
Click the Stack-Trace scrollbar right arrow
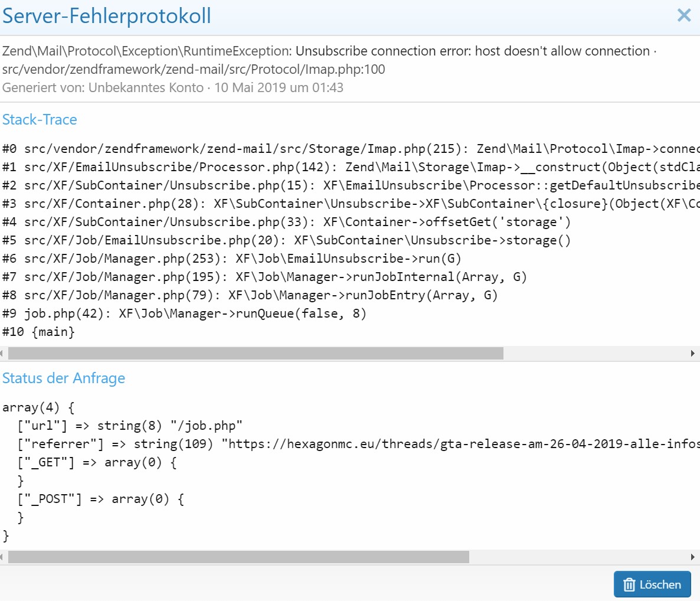pyautogui.click(x=693, y=354)
